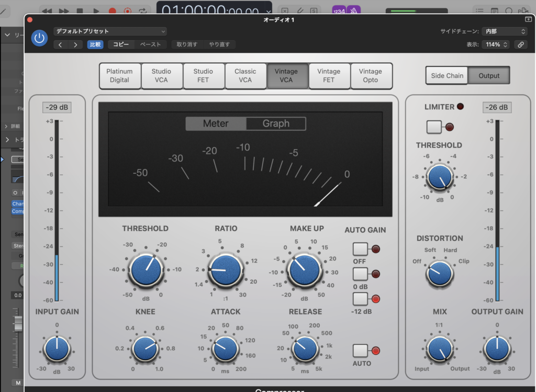This screenshot has height=392, width=536.
Task: Click the Chan EQ plug-in slot
Action: 18,204
